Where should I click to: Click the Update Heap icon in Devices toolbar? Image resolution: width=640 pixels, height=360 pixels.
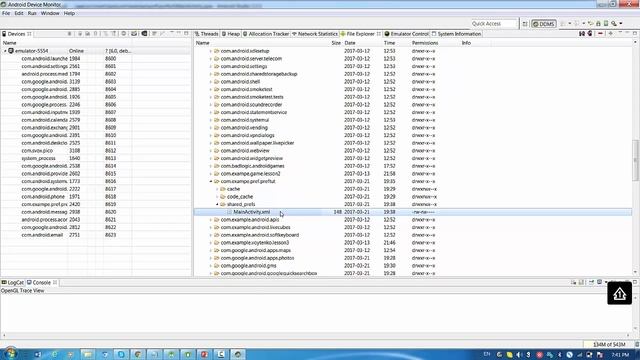(x=80, y=34)
